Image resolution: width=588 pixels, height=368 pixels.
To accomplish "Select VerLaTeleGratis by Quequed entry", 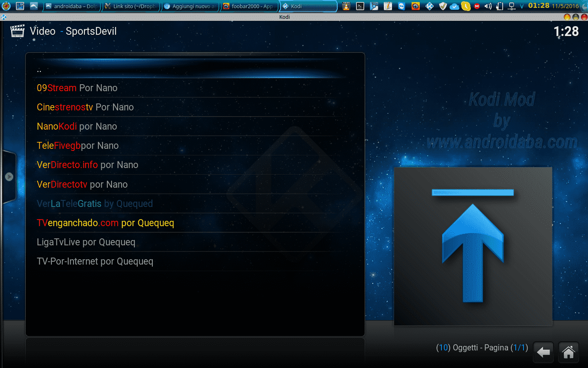I will coord(195,204).
